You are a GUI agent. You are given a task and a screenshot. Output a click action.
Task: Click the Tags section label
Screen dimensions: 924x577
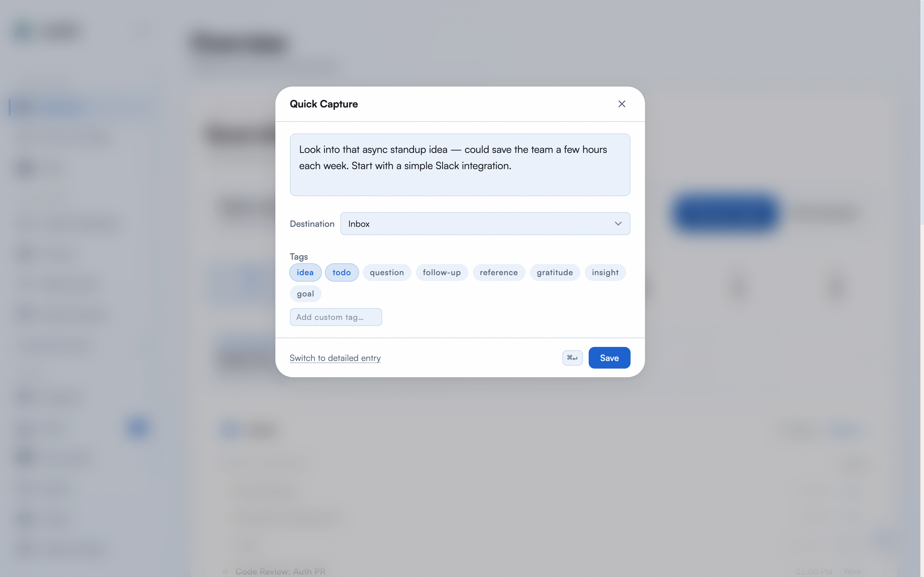click(x=298, y=256)
